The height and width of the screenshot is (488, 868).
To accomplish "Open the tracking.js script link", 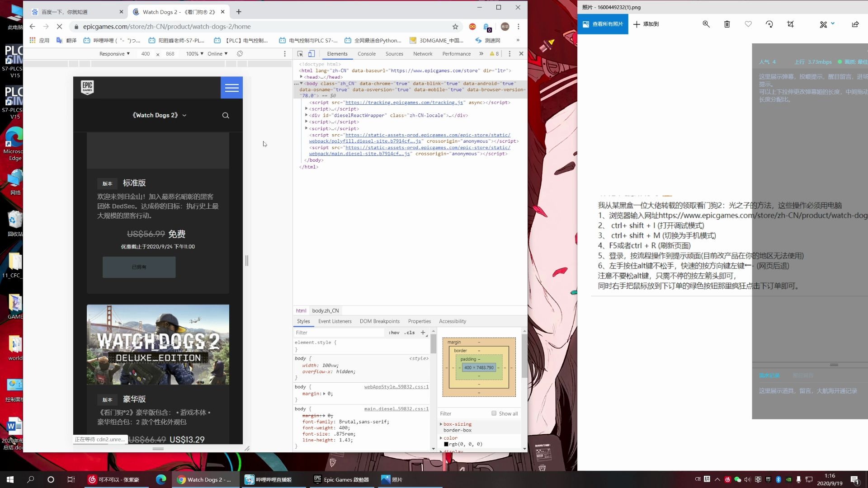I will [404, 103].
